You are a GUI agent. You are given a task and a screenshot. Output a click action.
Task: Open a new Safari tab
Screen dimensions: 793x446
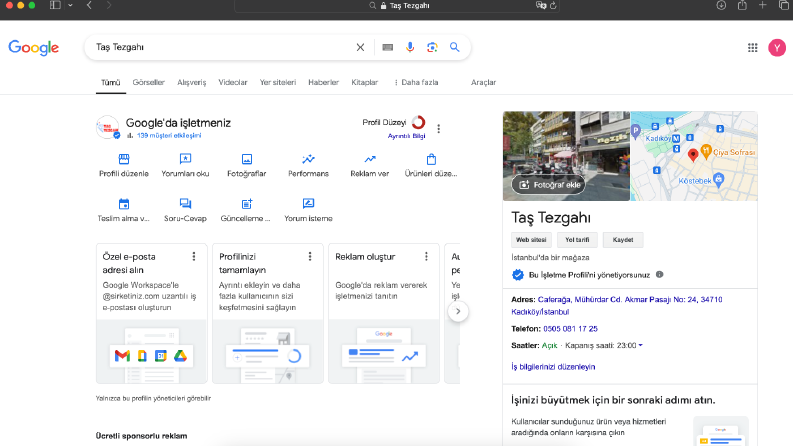763,5
